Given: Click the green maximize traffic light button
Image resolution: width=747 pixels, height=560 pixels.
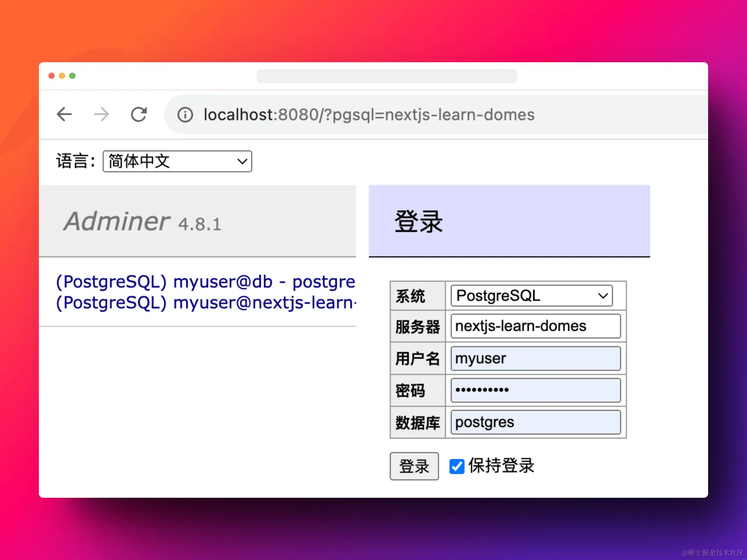Looking at the screenshot, I should (72, 76).
